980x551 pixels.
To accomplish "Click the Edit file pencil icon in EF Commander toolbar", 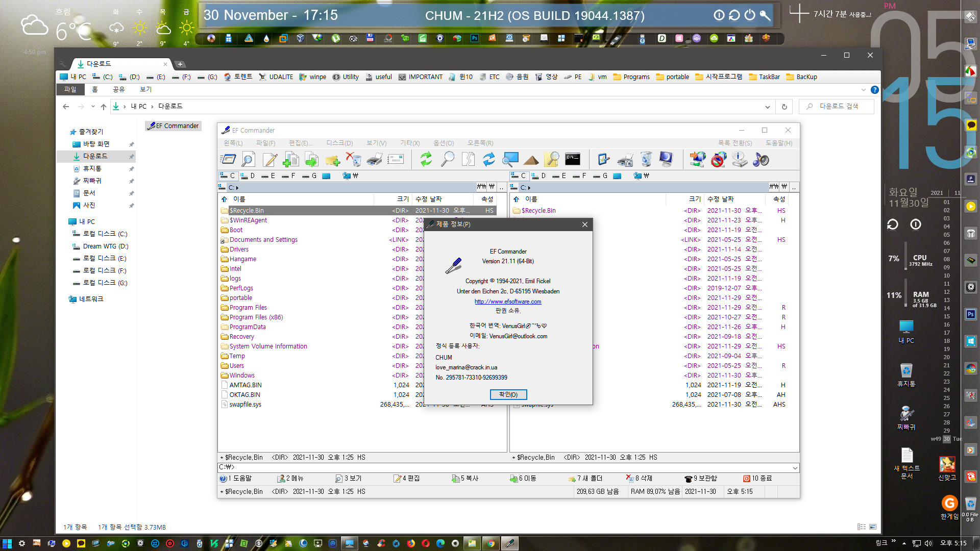I will coord(270,160).
